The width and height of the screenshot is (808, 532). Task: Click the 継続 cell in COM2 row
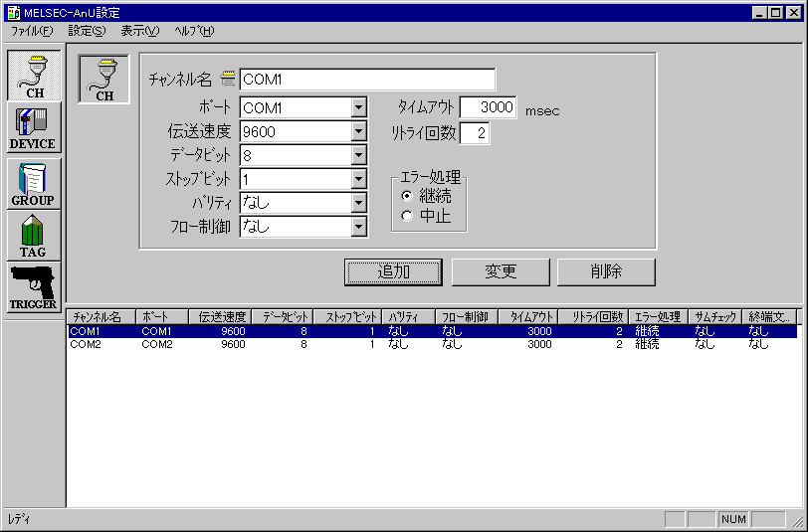point(647,344)
